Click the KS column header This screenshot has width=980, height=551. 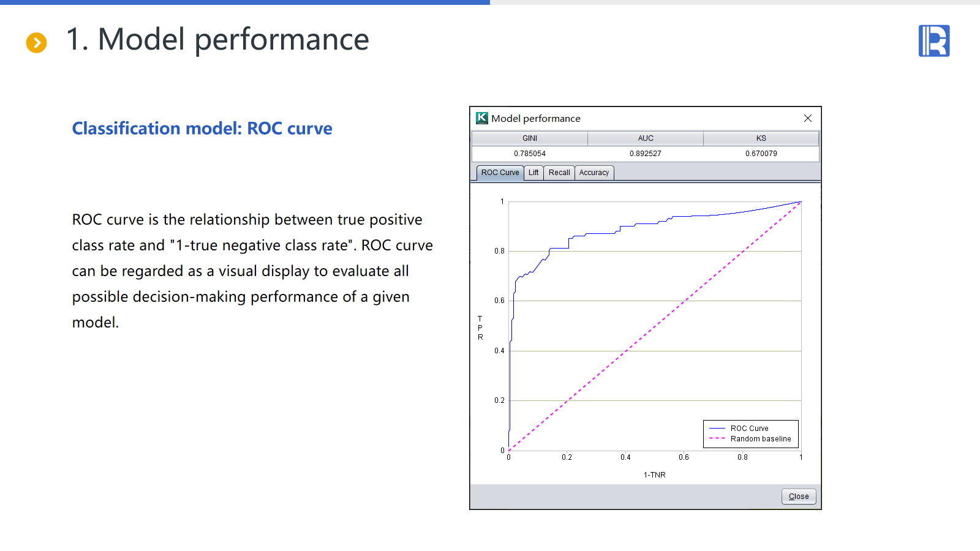tap(761, 138)
